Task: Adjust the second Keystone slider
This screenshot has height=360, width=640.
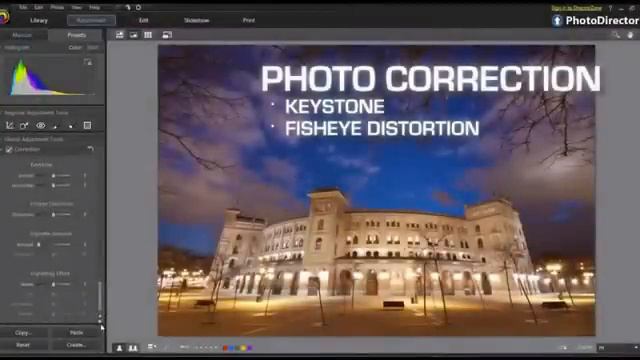Action: tap(53, 185)
